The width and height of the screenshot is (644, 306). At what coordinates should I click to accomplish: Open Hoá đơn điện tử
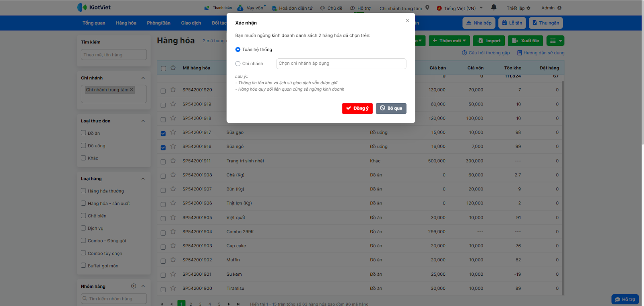point(292,8)
